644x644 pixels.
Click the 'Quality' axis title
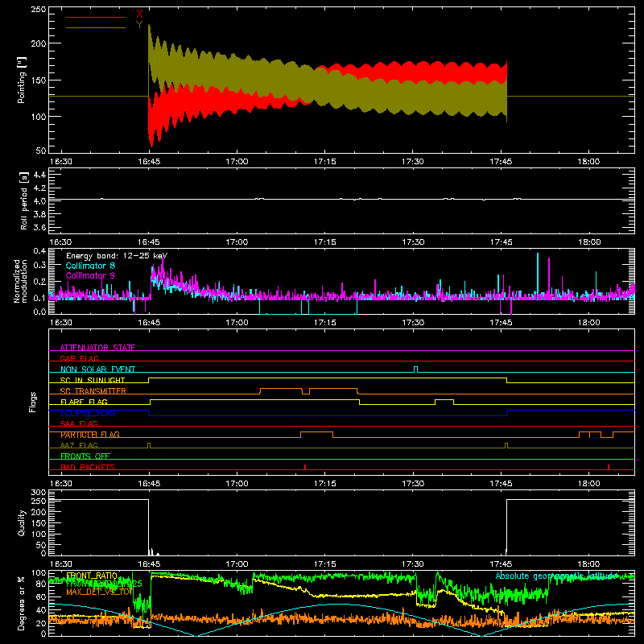tap(22, 522)
